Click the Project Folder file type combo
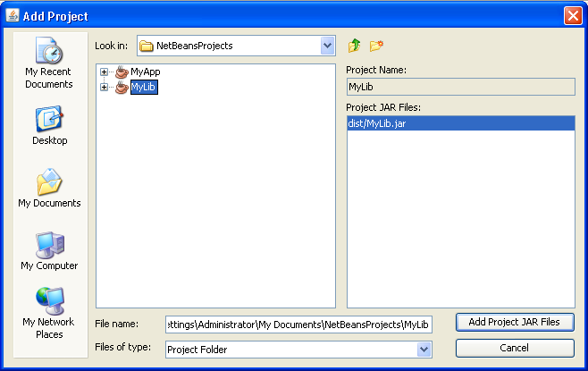Viewport: 588px width, 371px height. [x=298, y=350]
